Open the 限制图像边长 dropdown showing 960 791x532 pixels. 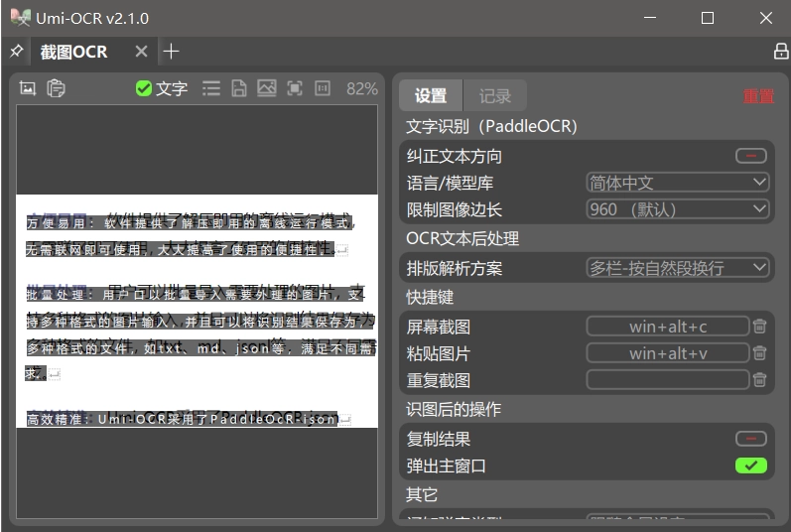(x=678, y=209)
